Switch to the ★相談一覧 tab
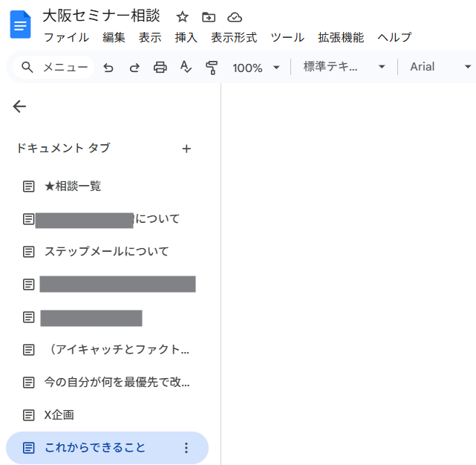The width and height of the screenshot is (476, 465). [107, 186]
